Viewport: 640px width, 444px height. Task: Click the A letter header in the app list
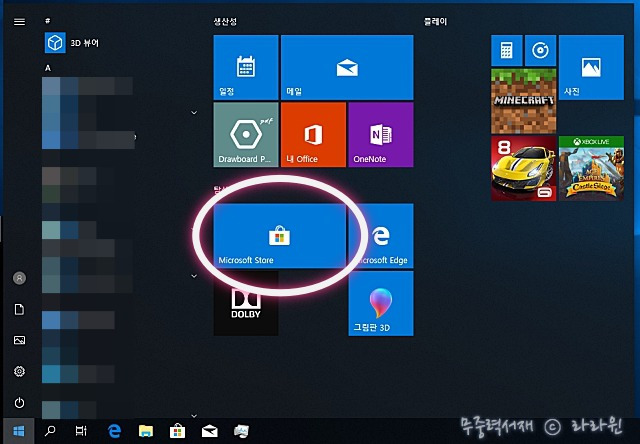coord(48,68)
